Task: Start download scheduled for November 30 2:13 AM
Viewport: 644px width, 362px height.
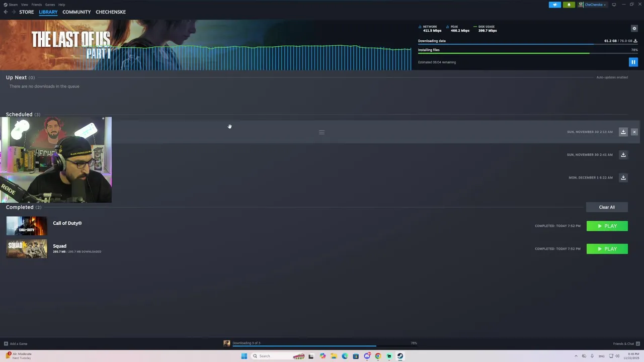Action: (623, 132)
